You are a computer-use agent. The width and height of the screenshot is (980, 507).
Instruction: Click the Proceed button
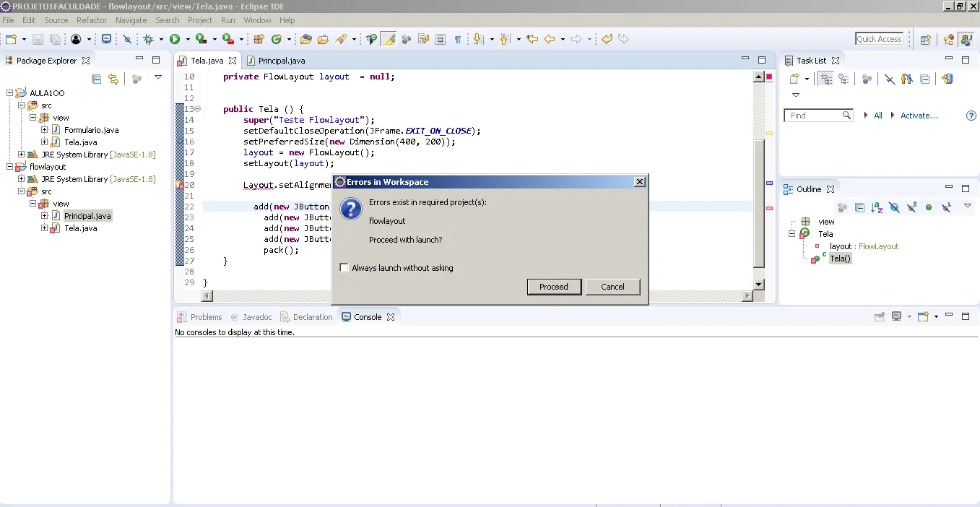click(x=553, y=287)
